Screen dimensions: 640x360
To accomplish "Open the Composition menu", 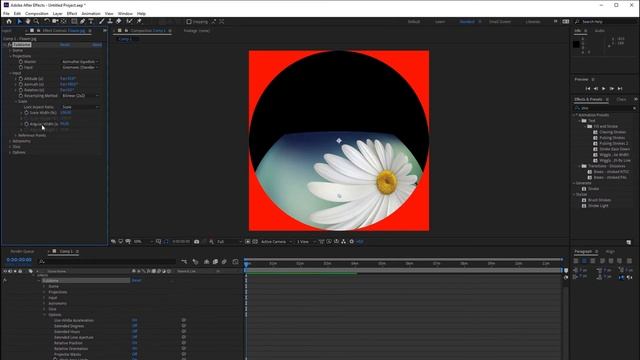I will (37, 13).
